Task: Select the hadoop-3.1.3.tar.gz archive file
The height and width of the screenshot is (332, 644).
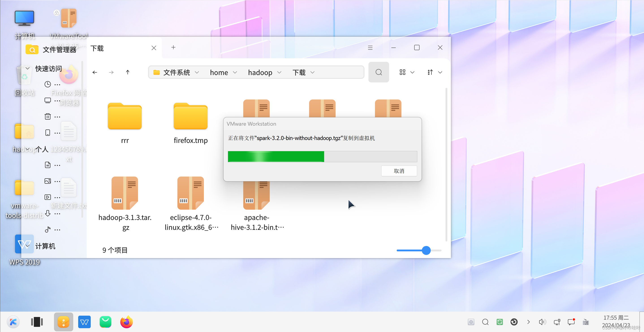Action: point(125,193)
